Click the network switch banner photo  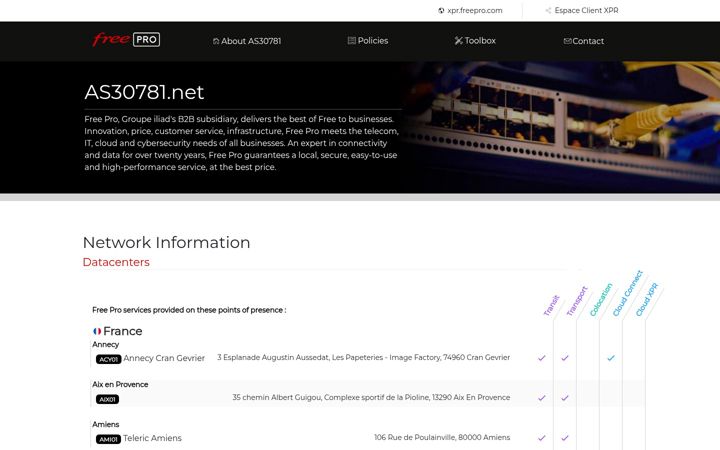561,127
